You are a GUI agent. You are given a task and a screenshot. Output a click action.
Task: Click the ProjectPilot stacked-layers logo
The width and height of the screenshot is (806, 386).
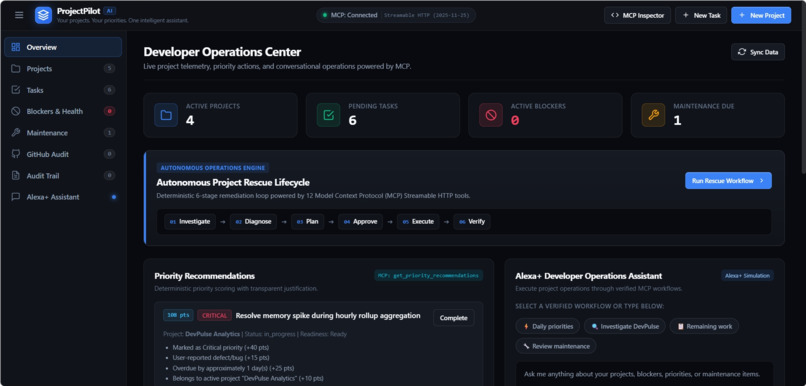(x=44, y=15)
